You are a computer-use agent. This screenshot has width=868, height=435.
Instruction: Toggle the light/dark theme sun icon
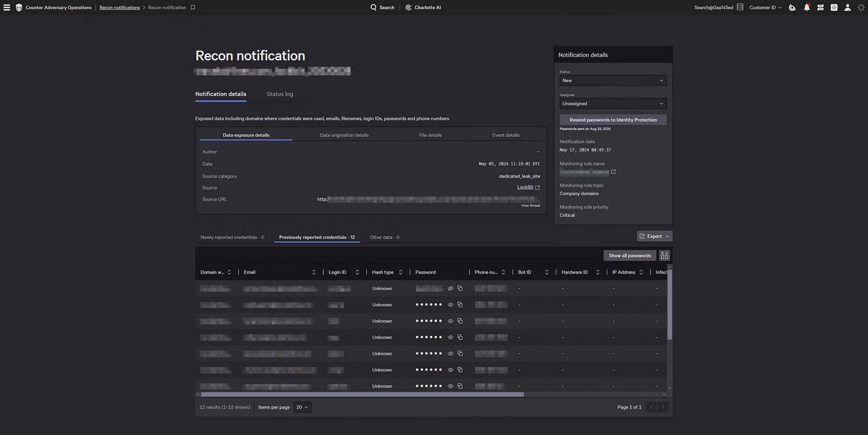coord(861,7)
